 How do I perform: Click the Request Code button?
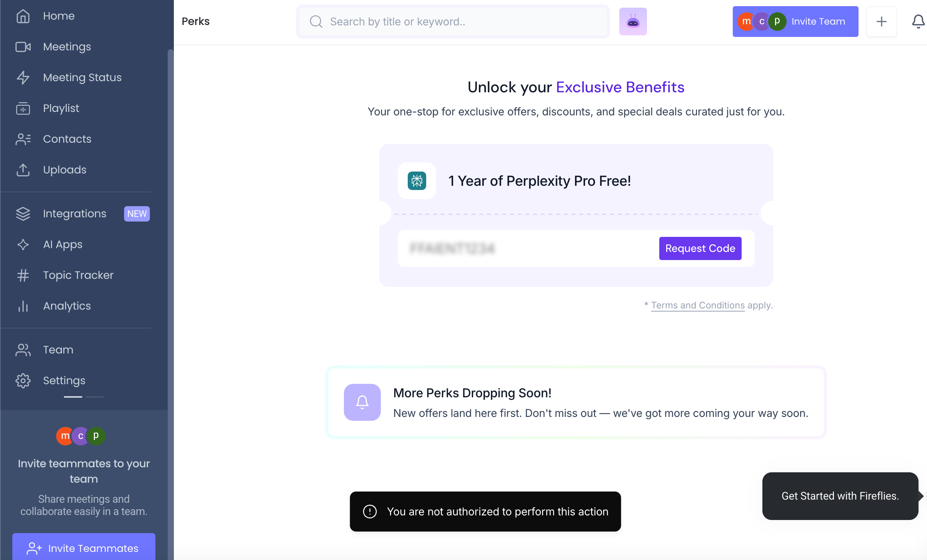pyautogui.click(x=700, y=248)
